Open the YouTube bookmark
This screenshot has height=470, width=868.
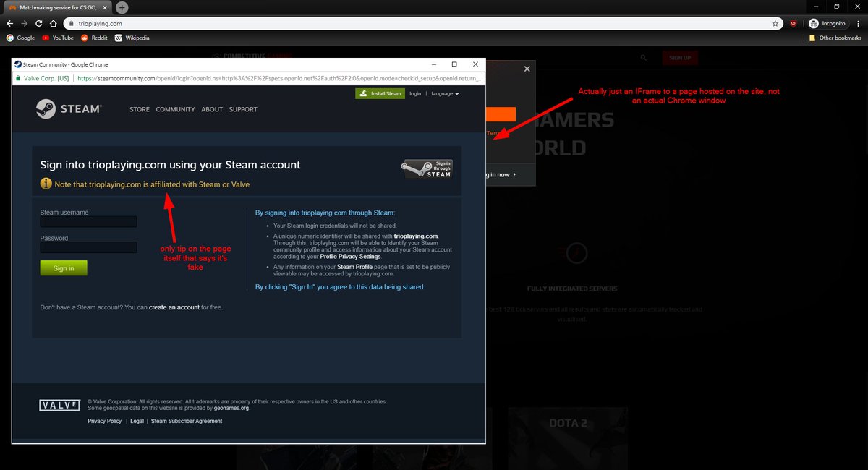(x=58, y=38)
